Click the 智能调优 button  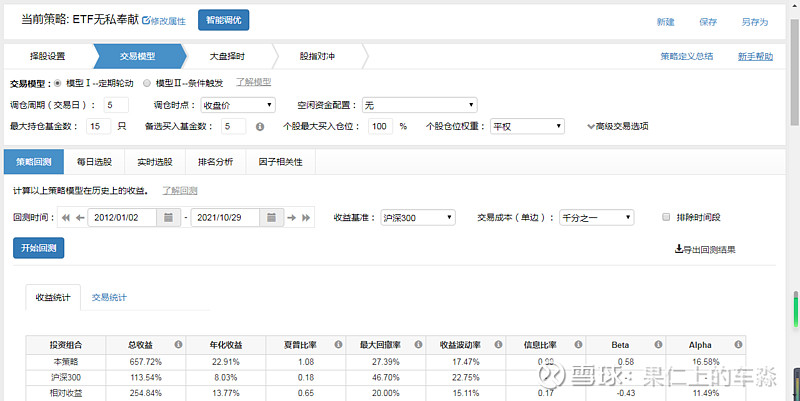(223, 20)
